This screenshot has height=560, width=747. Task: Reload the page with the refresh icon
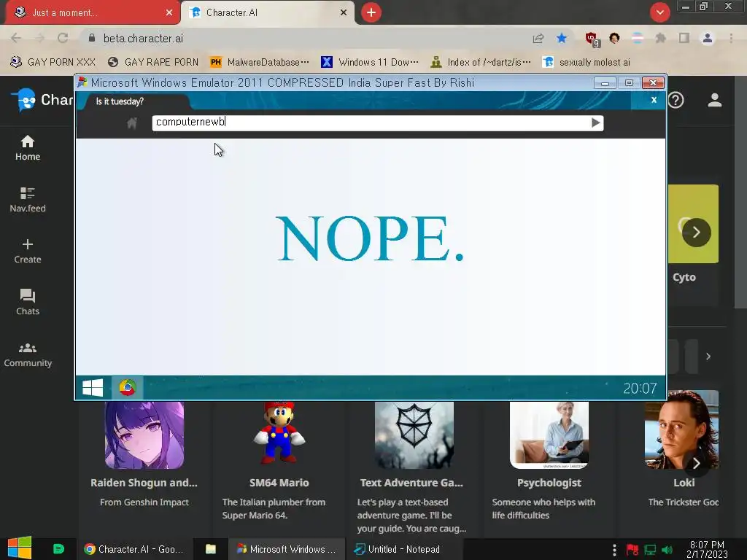coord(63,38)
